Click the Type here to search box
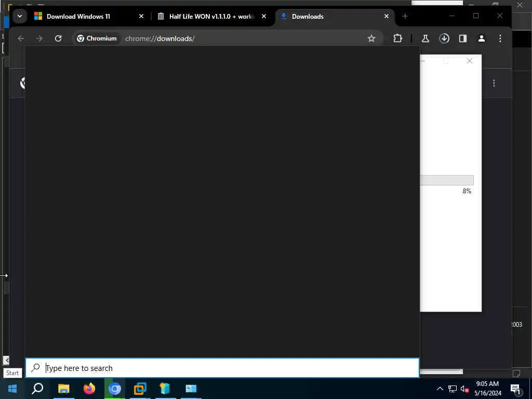Image resolution: width=532 pixels, height=399 pixels. [222, 368]
